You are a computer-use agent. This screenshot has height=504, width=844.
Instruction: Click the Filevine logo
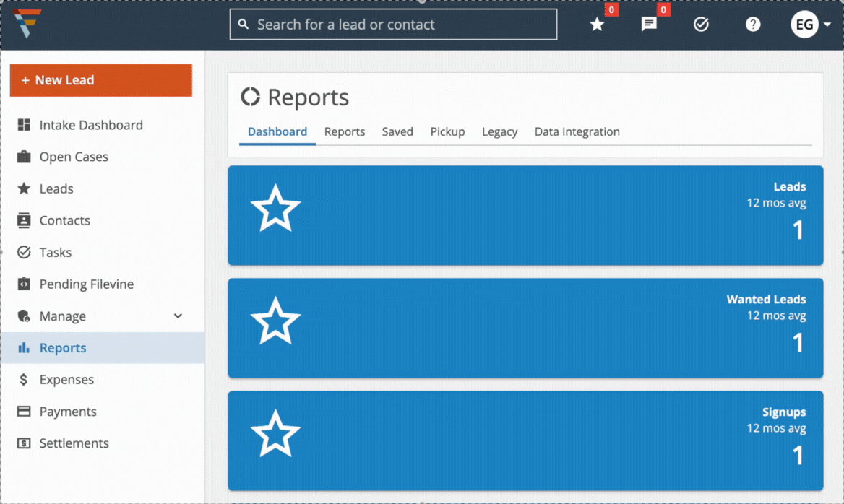pyautogui.click(x=27, y=24)
